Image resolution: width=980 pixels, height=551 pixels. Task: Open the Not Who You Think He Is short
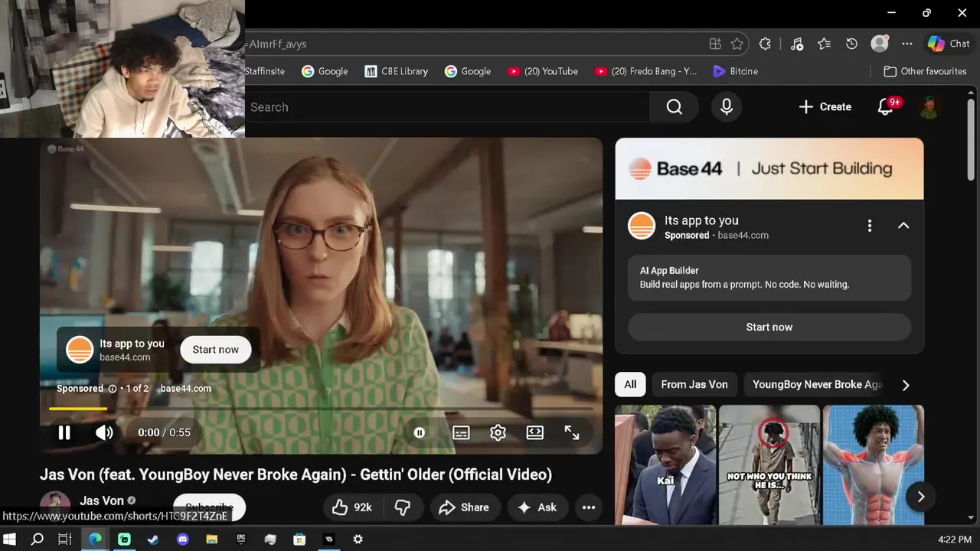(x=769, y=465)
